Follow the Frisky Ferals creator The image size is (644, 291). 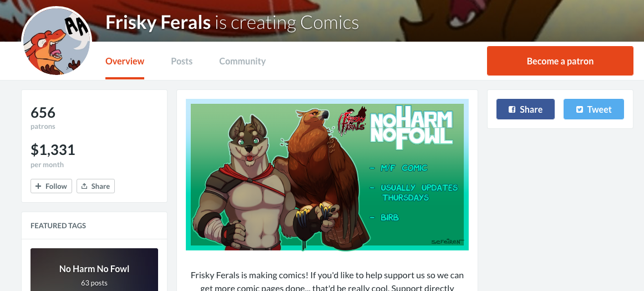[52, 186]
